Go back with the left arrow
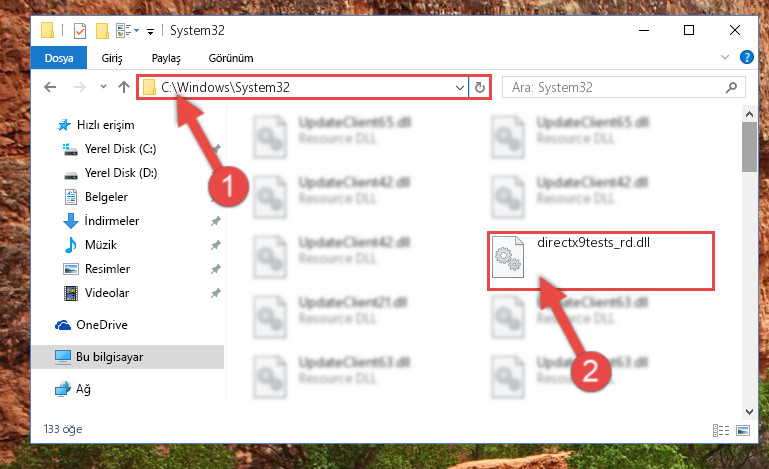The image size is (769, 469). [50, 87]
